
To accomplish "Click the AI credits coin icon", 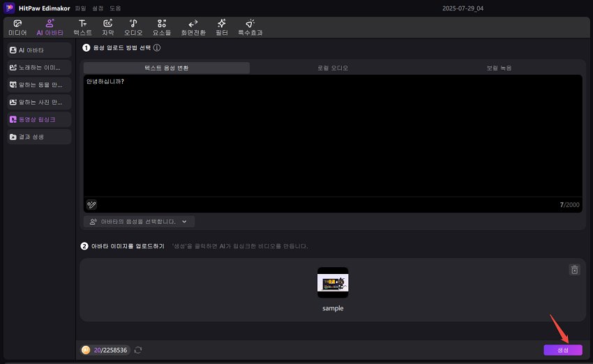I will (x=86, y=350).
